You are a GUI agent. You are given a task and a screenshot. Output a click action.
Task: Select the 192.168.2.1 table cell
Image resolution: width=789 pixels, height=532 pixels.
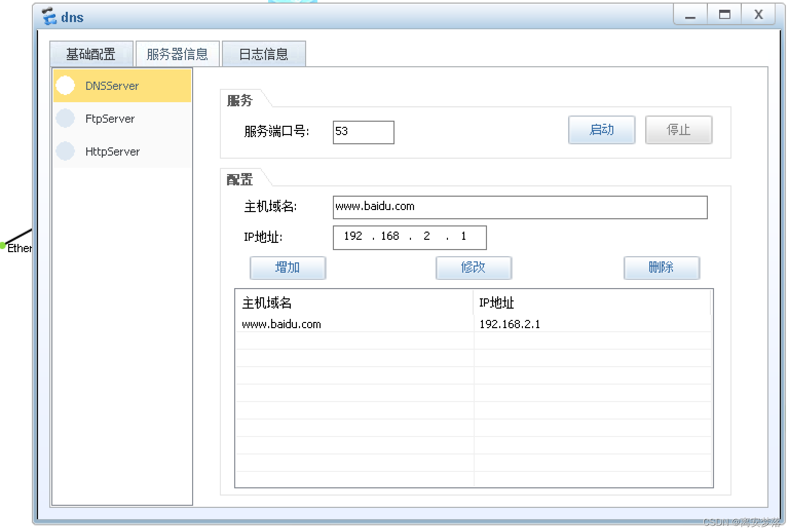point(592,324)
